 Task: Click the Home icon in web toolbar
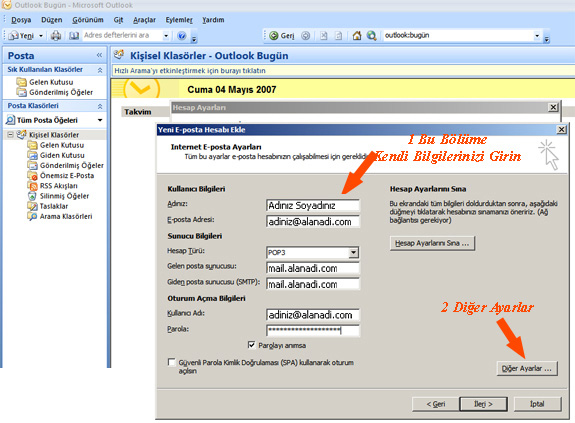point(357,36)
